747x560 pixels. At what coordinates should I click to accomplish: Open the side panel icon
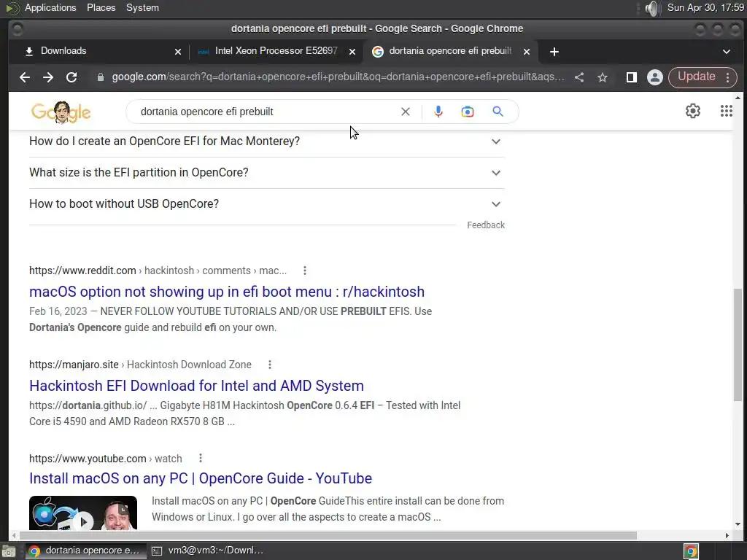coord(631,77)
